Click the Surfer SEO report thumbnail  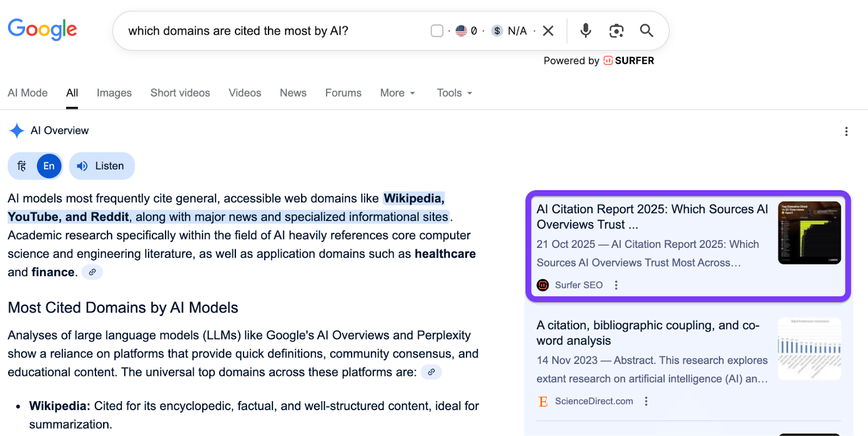pos(809,233)
